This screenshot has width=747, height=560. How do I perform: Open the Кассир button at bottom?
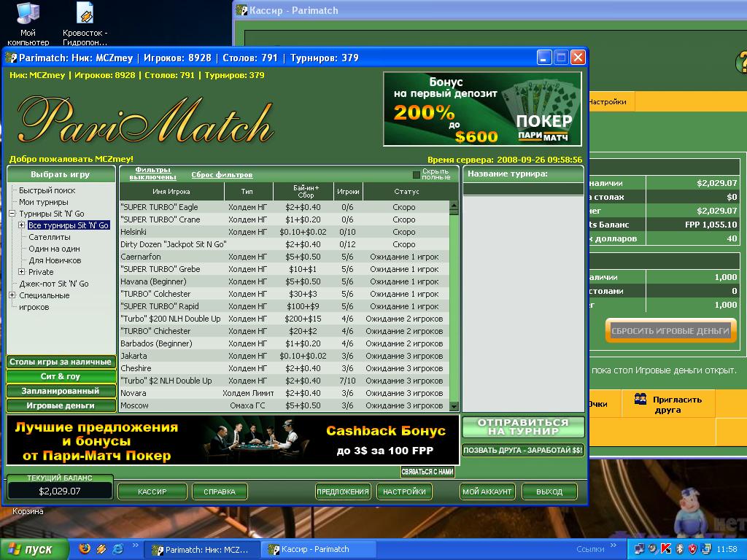pos(152,491)
